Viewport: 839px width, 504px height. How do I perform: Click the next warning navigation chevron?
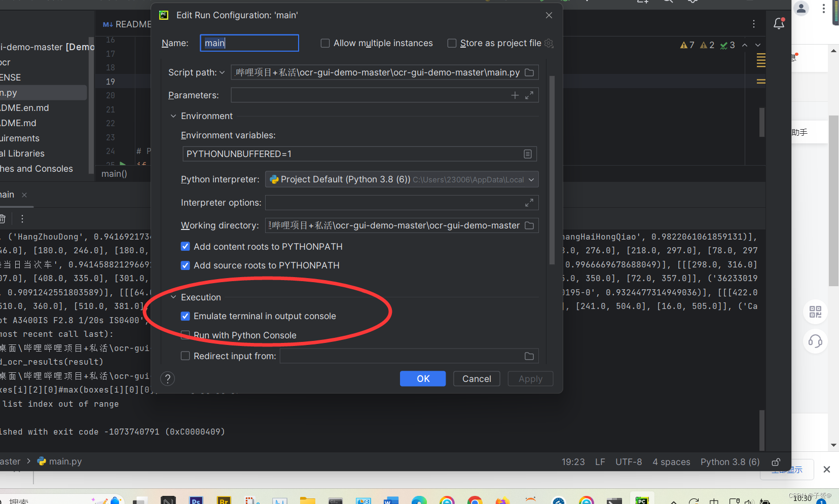pyautogui.click(x=758, y=45)
